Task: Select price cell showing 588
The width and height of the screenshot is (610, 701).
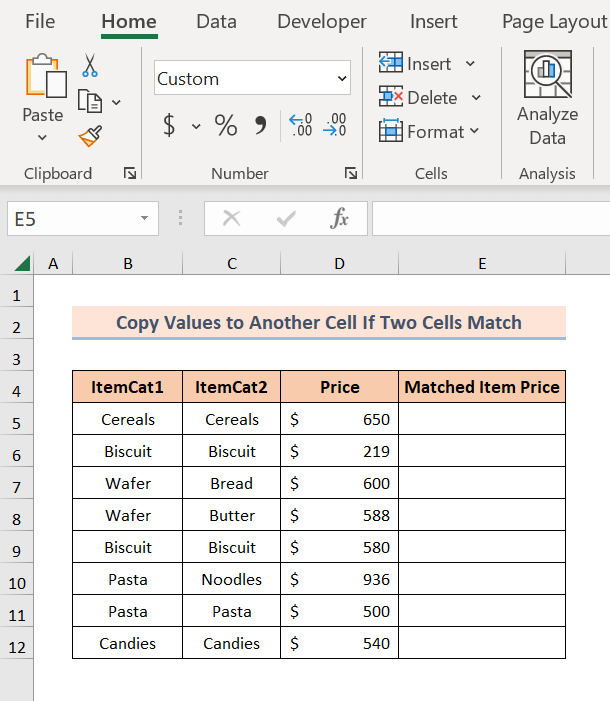Action: (339, 515)
